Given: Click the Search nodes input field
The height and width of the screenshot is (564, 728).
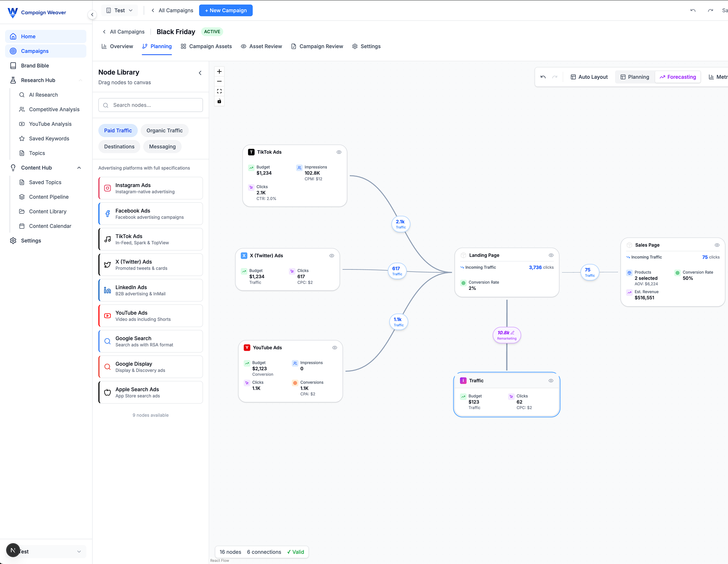Looking at the screenshot, I should (150, 105).
